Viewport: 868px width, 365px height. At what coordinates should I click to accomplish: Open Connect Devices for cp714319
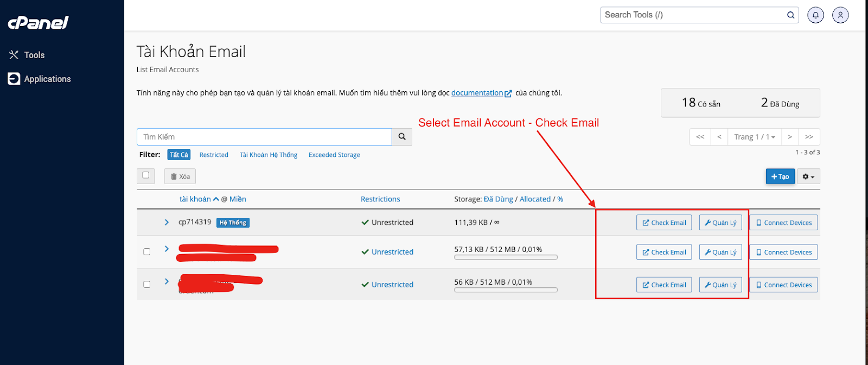[783, 223]
